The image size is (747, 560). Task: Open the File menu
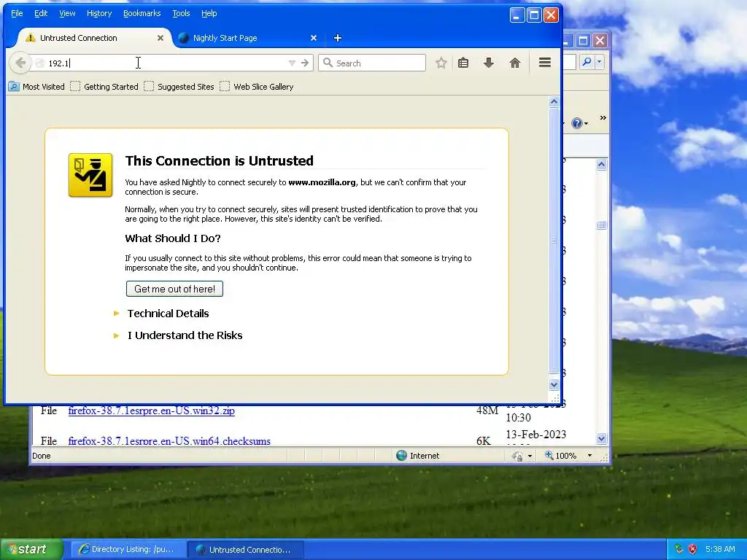tap(17, 13)
